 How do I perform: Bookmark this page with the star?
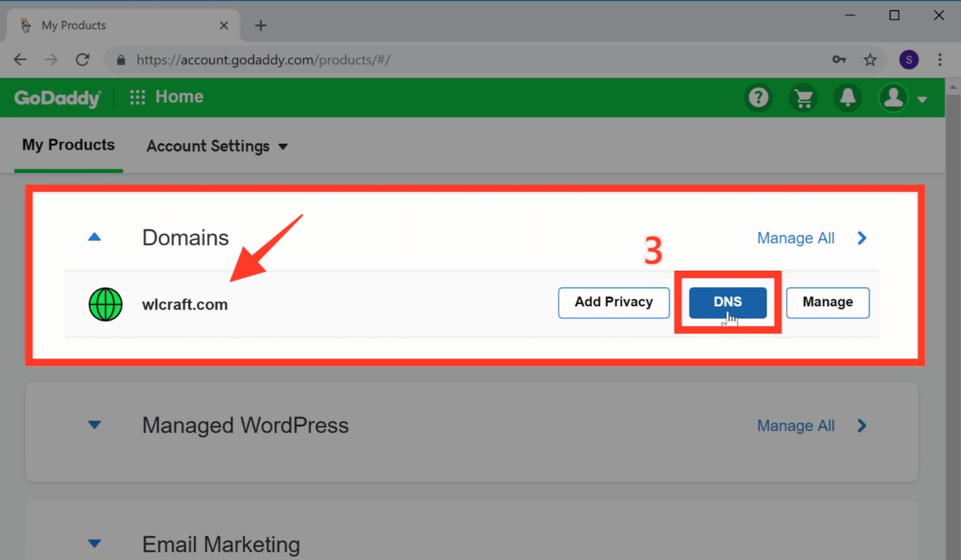[x=870, y=60]
